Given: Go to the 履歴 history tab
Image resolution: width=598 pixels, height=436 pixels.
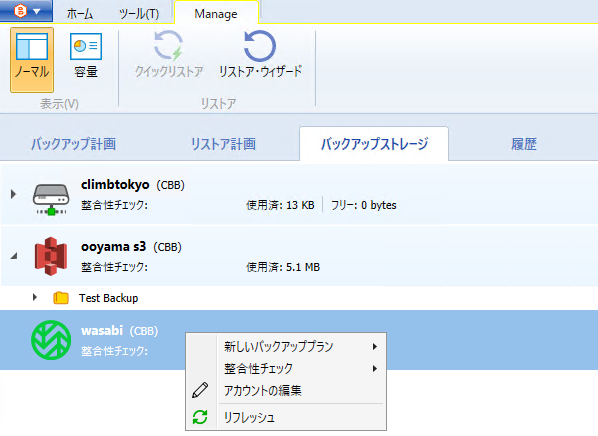Looking at the screenshot, I should pyautogui.click(x=524, y=144).
